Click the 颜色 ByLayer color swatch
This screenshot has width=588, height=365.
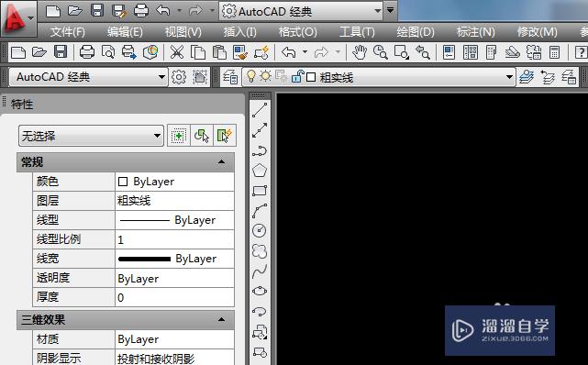click(123, 182)
